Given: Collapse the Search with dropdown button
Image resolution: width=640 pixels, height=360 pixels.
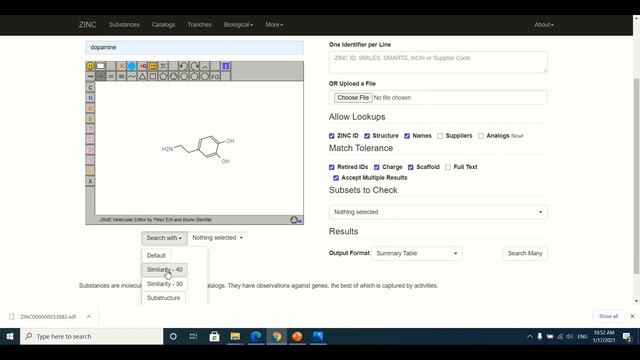Looking at the screenshot, I should [164, 238].
